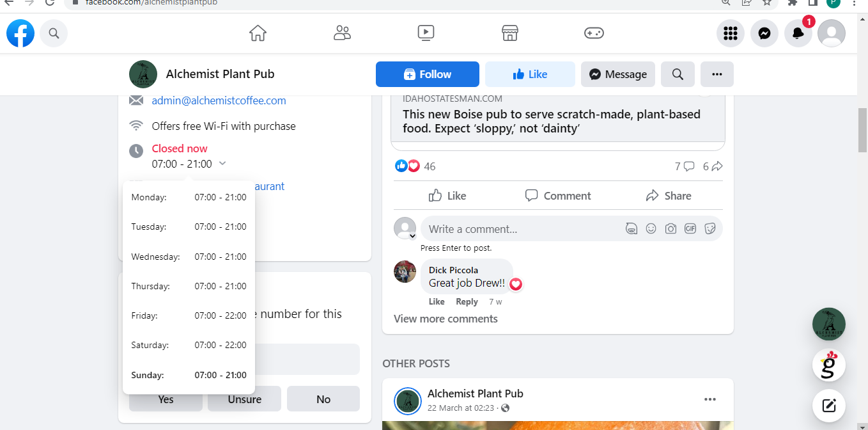Image resolution: width=868 pixels, height=430 pixels.
Task: Open options for the 22 March post
Action: 710,399
